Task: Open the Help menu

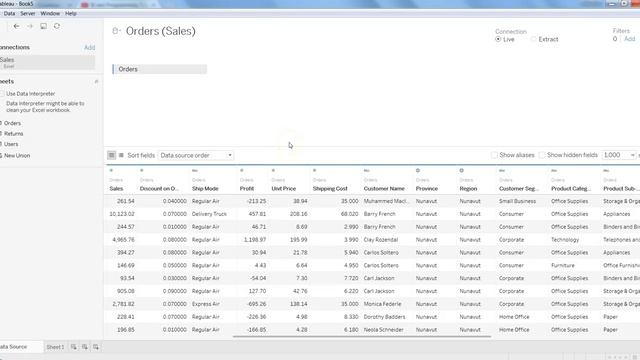Action: (x=71, y=13)
